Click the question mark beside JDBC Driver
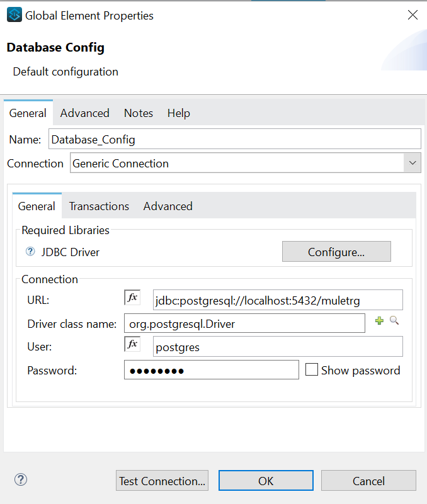The image size is (427, 504). coord(30,252)
